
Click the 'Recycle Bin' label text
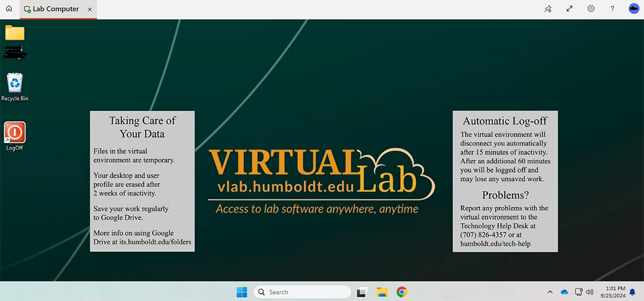click(x=15, y=99)
